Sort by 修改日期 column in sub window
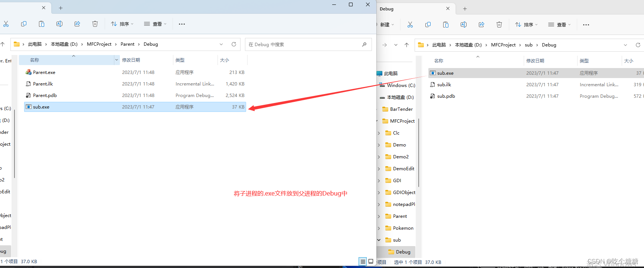 pos(550,61)
